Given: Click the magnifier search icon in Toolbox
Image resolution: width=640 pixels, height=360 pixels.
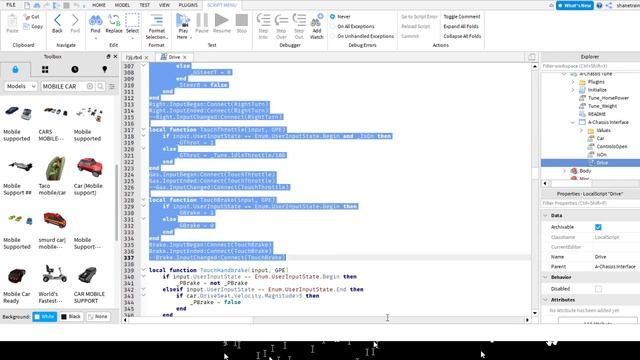Looking at the screenshot, I should pos(100,86).
